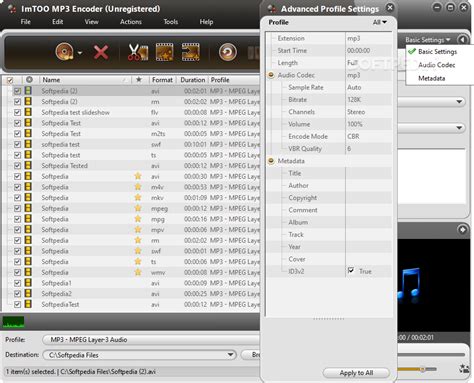Click the status column header icon
Viewport: 474px width, 383px height.
[x=29, y=80]
